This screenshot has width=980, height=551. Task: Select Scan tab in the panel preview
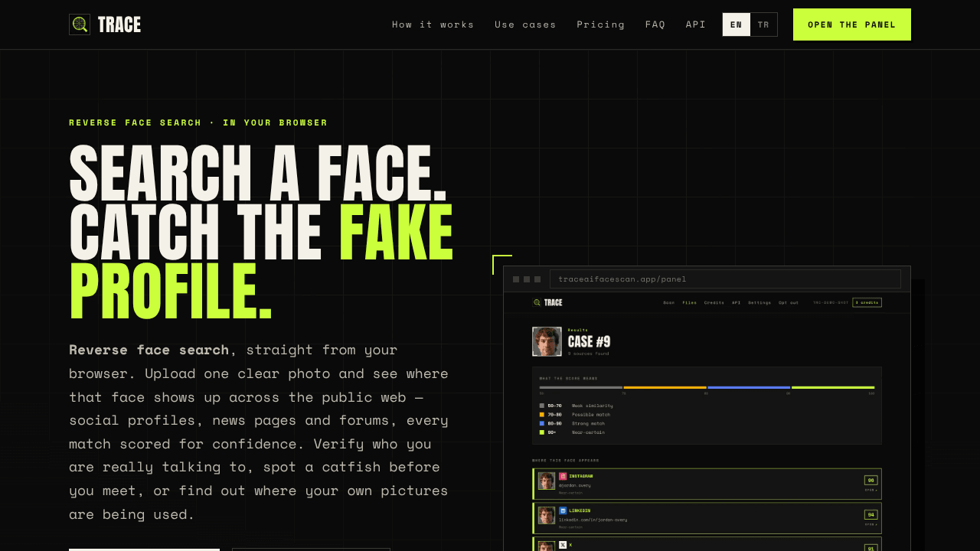pos(669,302)
